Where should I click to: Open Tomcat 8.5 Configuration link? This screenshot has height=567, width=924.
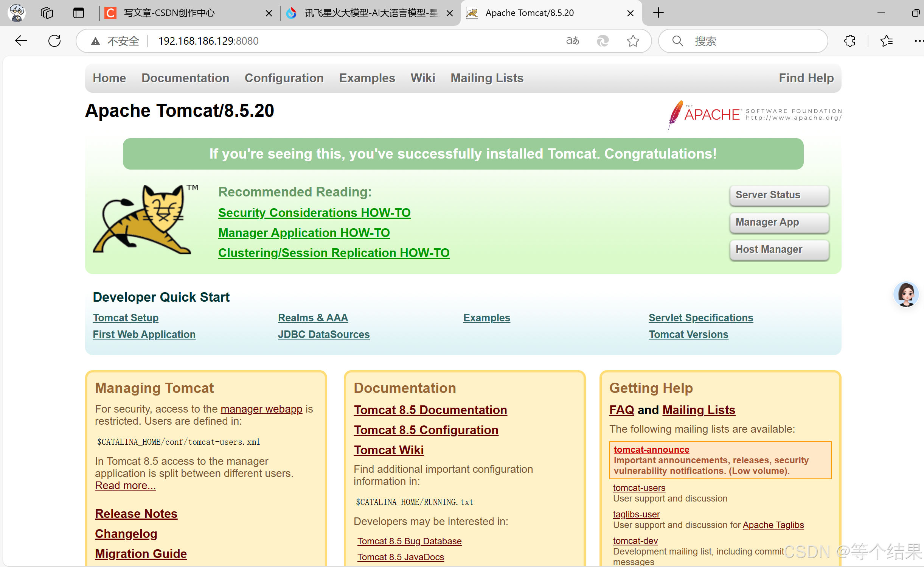pyautogui.click(x=426, y=430)
